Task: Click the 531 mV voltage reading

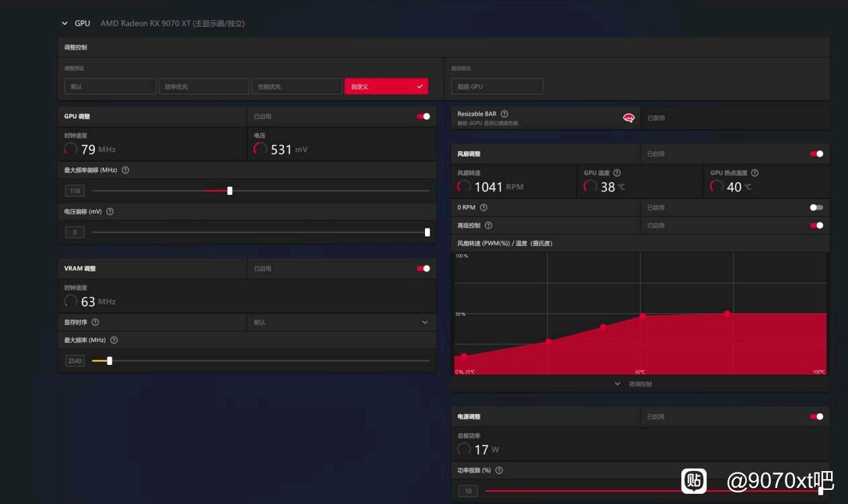Action: pyautogui.click(x=289, y=149)
